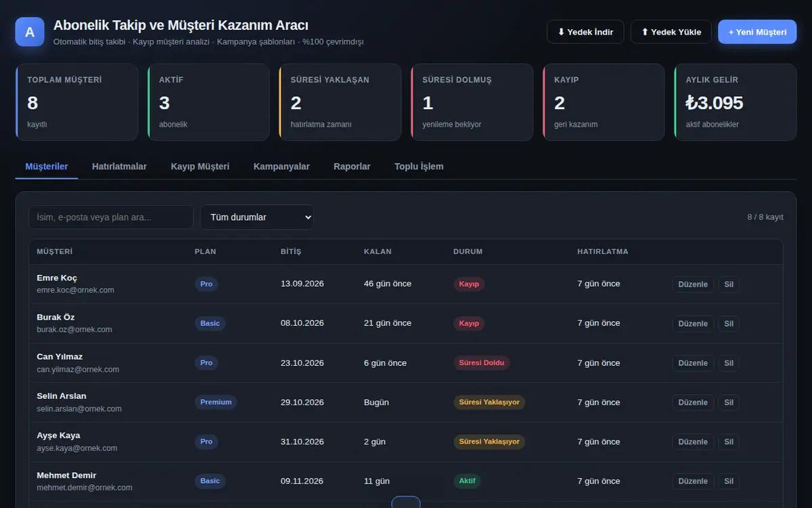
Task: Click the Aylık Gelir stat card
Action: pos(736,102)
